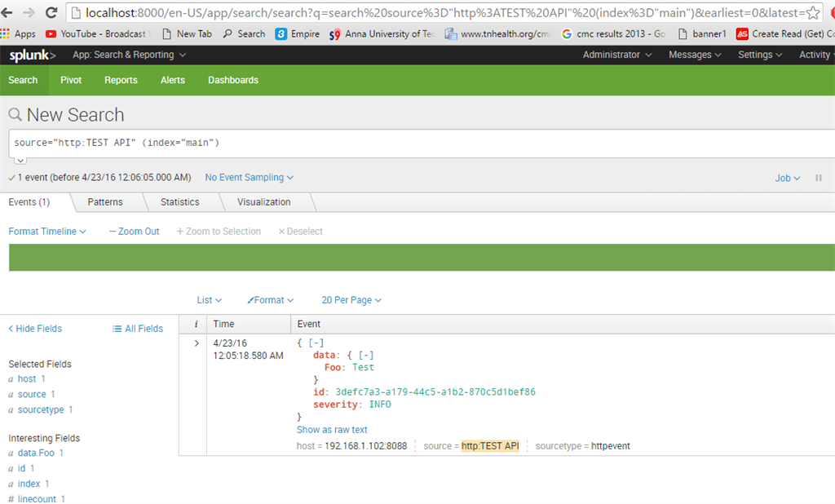The image size is (835, 504).
Task: Expand the event row arrow
Action: coord(197,343)
